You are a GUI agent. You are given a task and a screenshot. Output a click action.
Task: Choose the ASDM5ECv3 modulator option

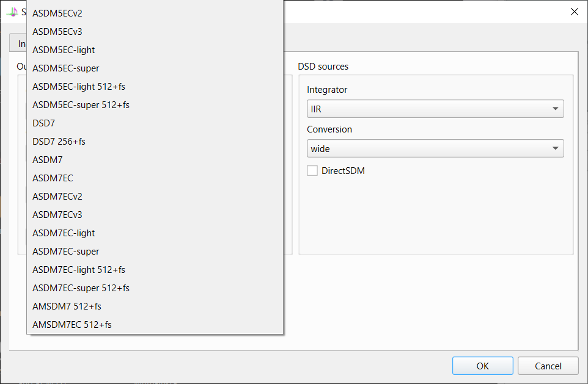pyautogui.click(x=57, y=32)
